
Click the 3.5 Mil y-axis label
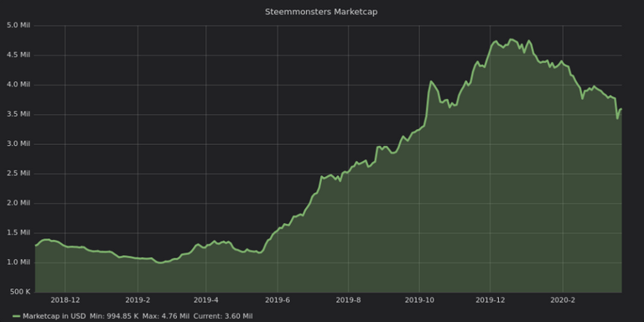tap(18, 114)
